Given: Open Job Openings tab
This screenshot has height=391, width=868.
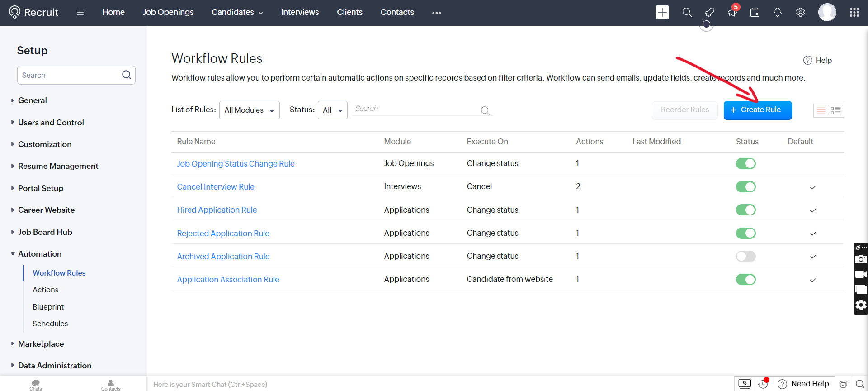Looking at the screenshot, I should coord(168,12).
